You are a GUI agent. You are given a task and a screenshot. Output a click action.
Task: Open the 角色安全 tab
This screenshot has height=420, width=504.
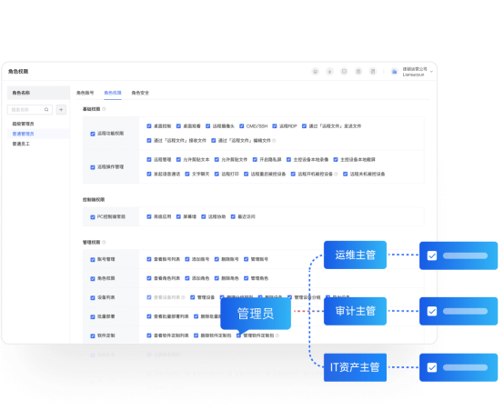pos(140,93)
